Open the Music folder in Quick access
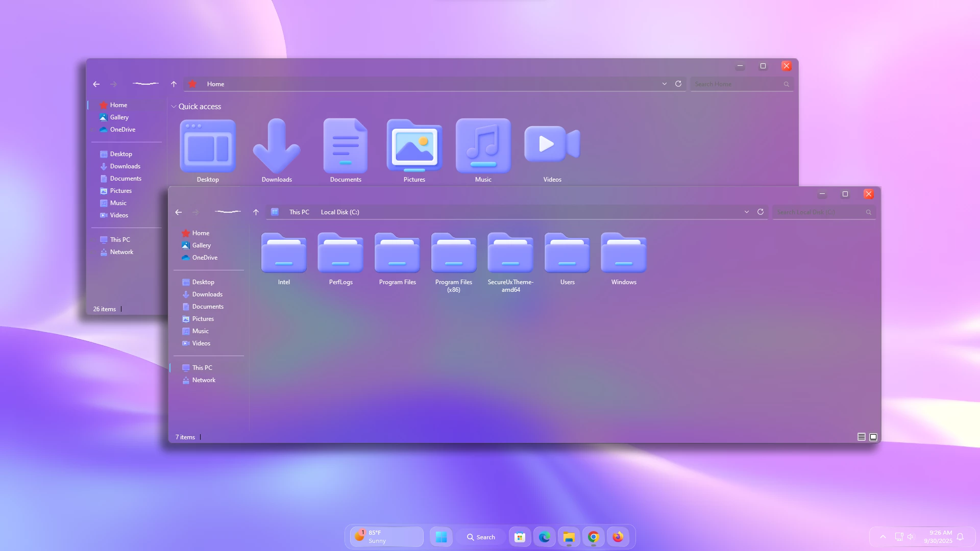This screenshot has width=980, height=551. (483, 147)
